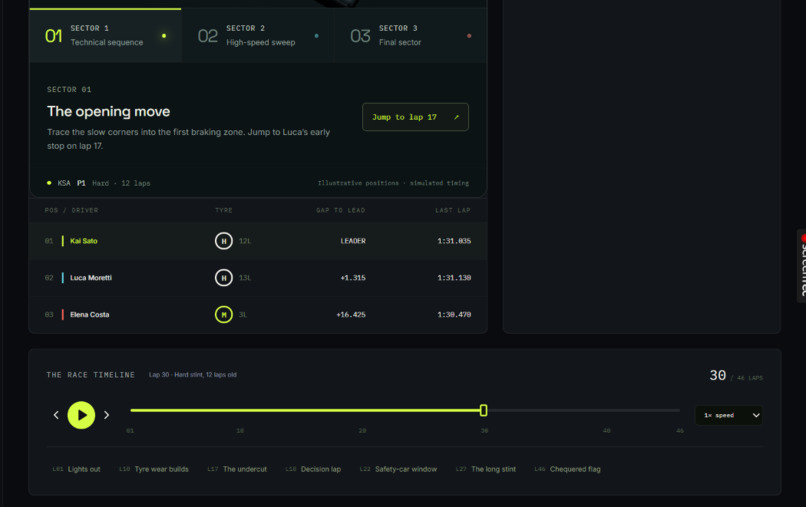
Task: Click the TYRE column header
Action: coord(224,210)
